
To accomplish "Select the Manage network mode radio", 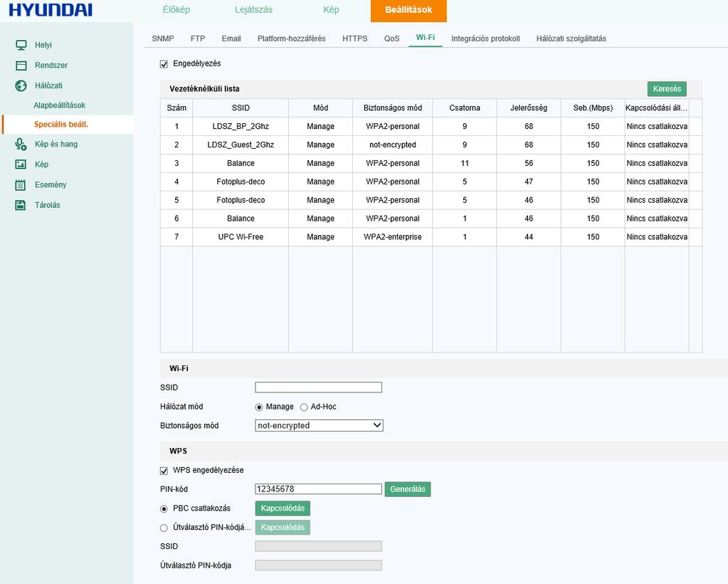I will tap(259, 407).
